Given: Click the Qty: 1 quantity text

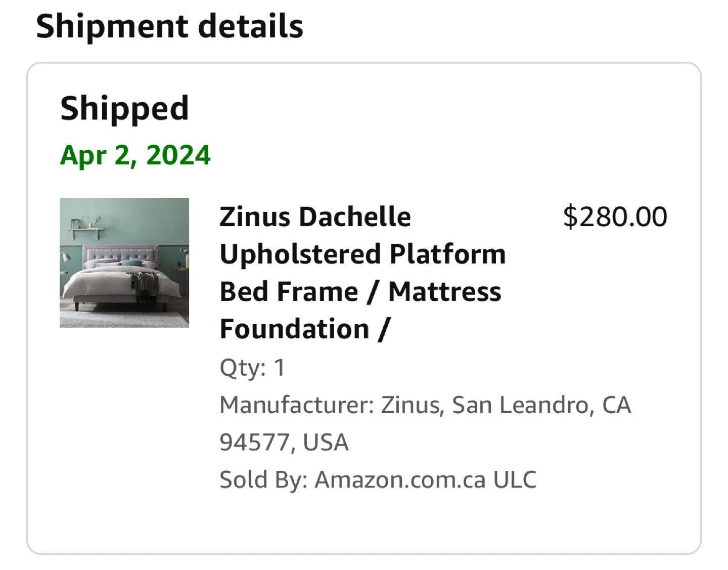Looking at the screenshot, I should tap(252, 368).
